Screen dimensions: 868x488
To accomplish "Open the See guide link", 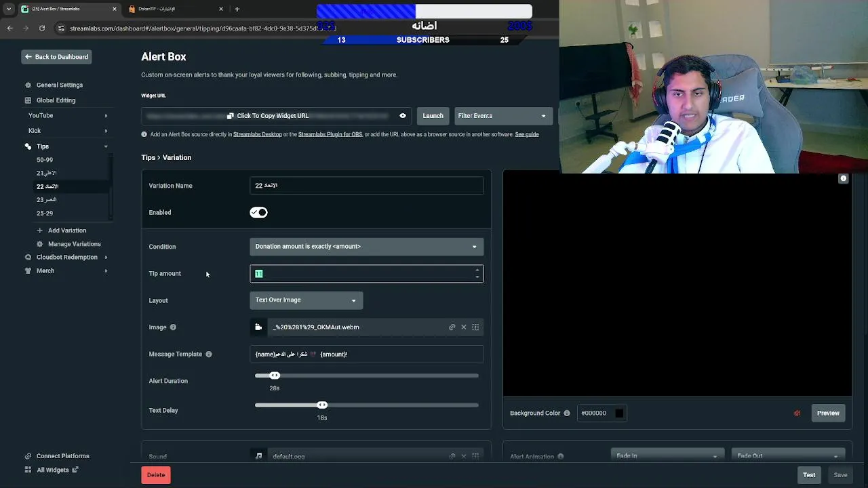I will 527,135.
